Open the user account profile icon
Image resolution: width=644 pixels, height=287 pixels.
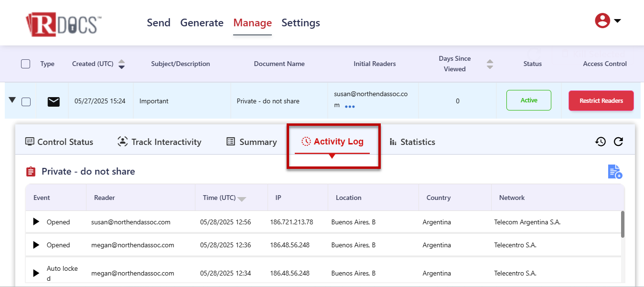602,21
